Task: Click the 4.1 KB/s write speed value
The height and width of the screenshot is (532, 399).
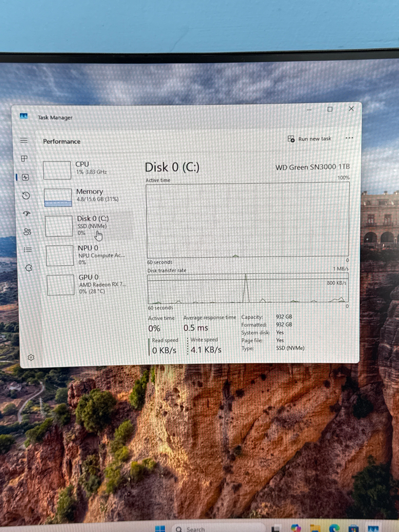Action: [x=206, y=350]
